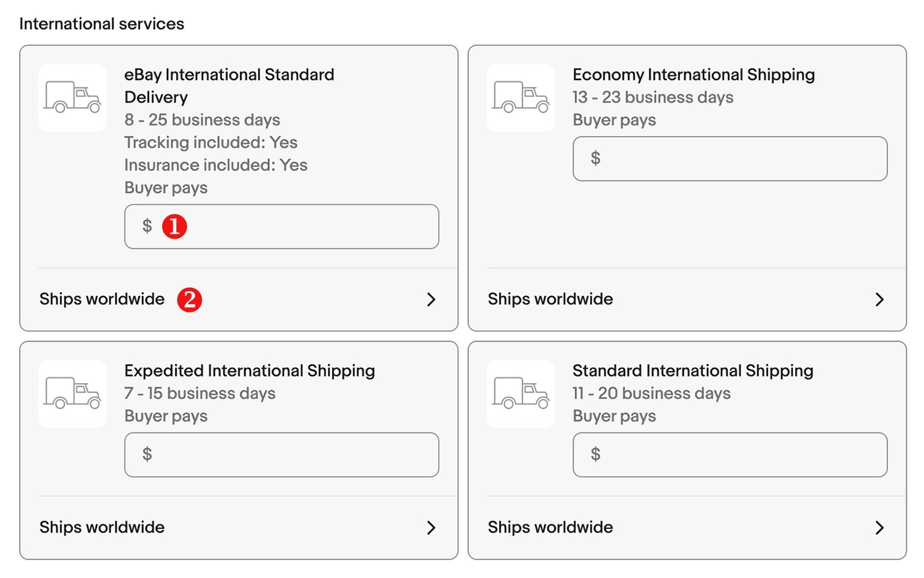The image size is (924, 578).
Task: Expand Ships worldwide chevron under Expedited International Shipping
Action: (x=431, y=527)
